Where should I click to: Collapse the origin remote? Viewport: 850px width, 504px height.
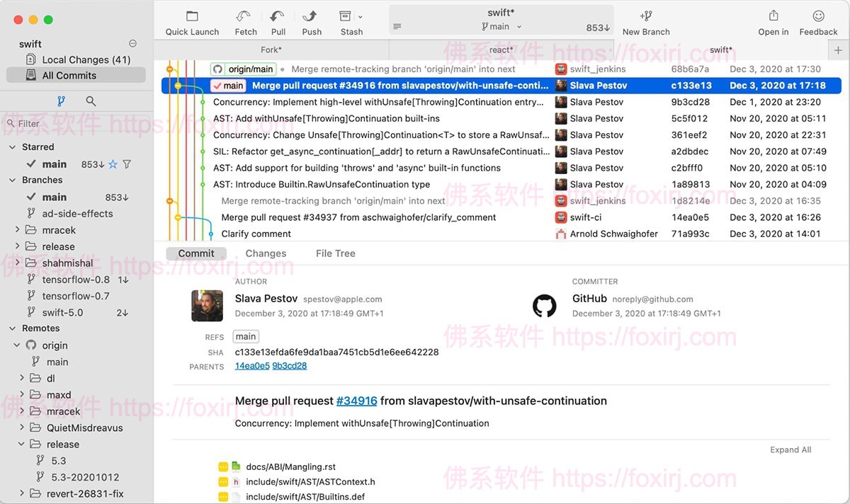pyautogui.click(x=16, y=345)
